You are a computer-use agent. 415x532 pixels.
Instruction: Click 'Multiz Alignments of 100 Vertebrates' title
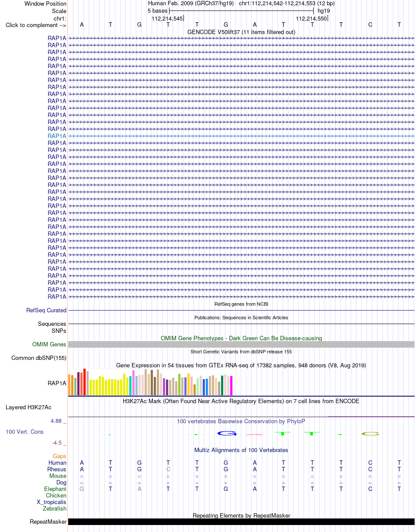[x=241, y=450]
